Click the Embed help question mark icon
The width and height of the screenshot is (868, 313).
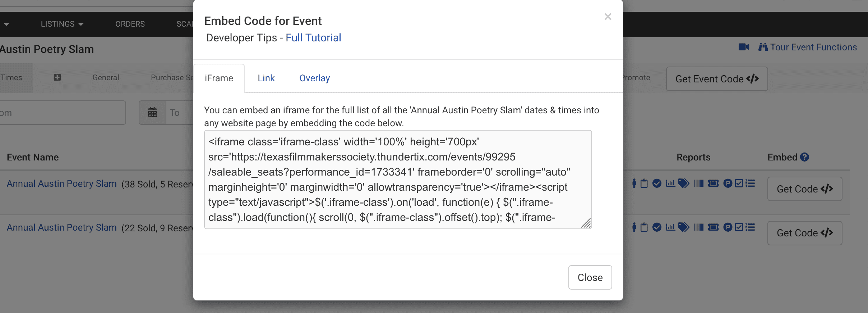click(x=805, y=157)
